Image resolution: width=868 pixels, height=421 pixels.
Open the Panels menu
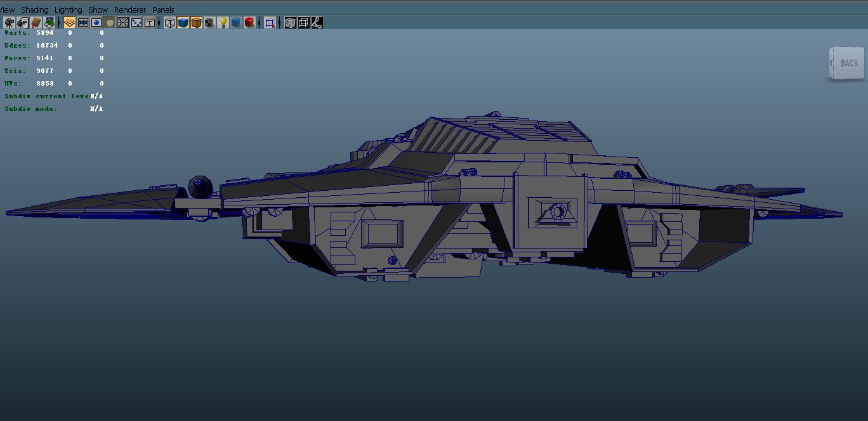click(x=163, y=10)
